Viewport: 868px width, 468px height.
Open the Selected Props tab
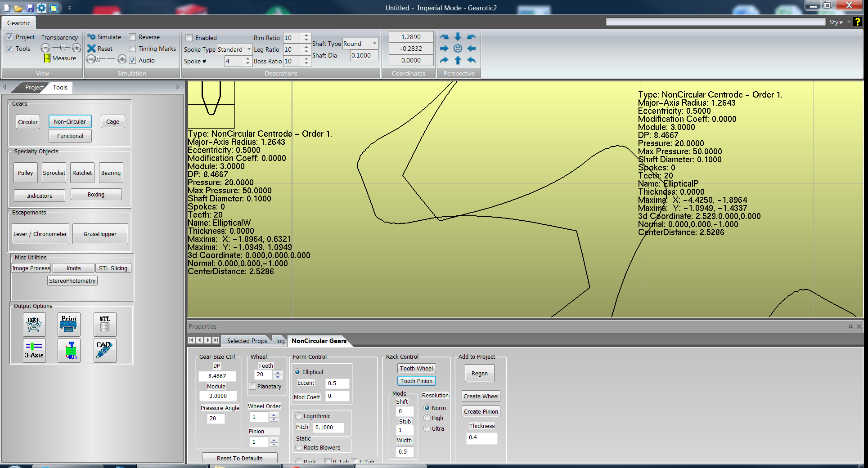click(x=247, y=341)
